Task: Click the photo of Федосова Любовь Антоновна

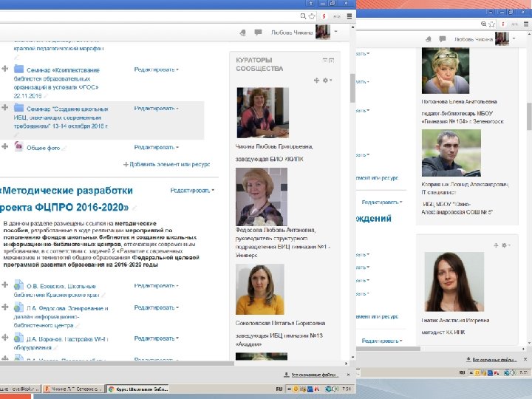Action: click(262, 197)
